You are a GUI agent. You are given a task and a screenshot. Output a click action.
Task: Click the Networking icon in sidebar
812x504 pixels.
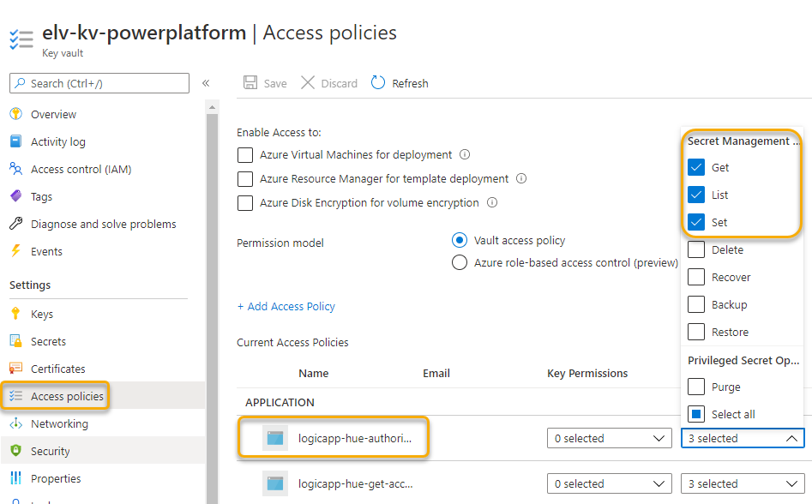(x=16, y=423)
